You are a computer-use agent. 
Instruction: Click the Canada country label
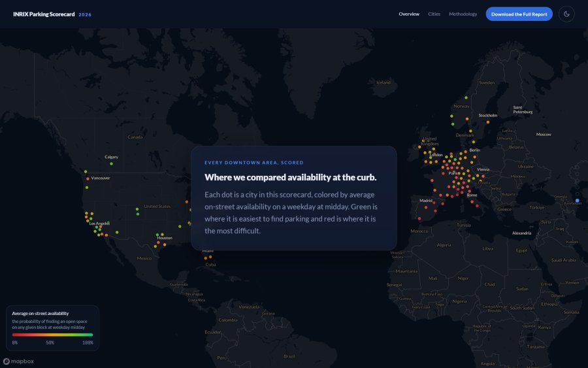[135, 137]
